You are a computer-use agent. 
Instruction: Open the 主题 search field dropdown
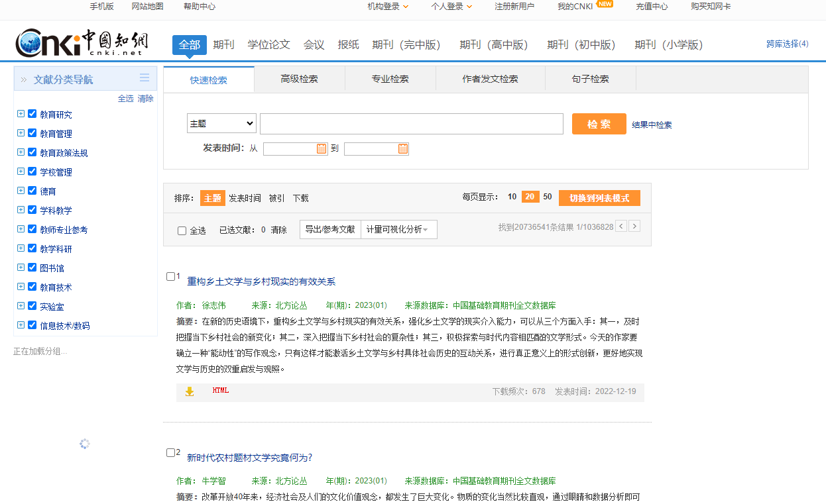[221, 123]
